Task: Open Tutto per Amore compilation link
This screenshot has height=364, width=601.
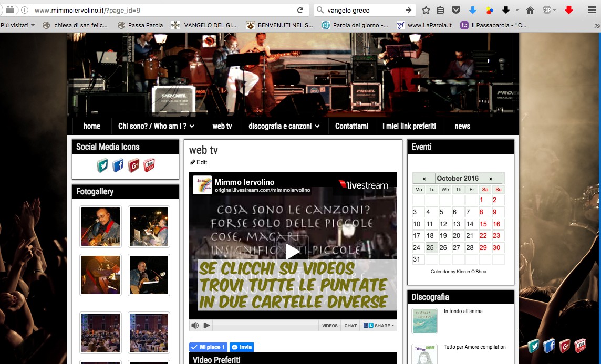Action: [x=474, y=347]
